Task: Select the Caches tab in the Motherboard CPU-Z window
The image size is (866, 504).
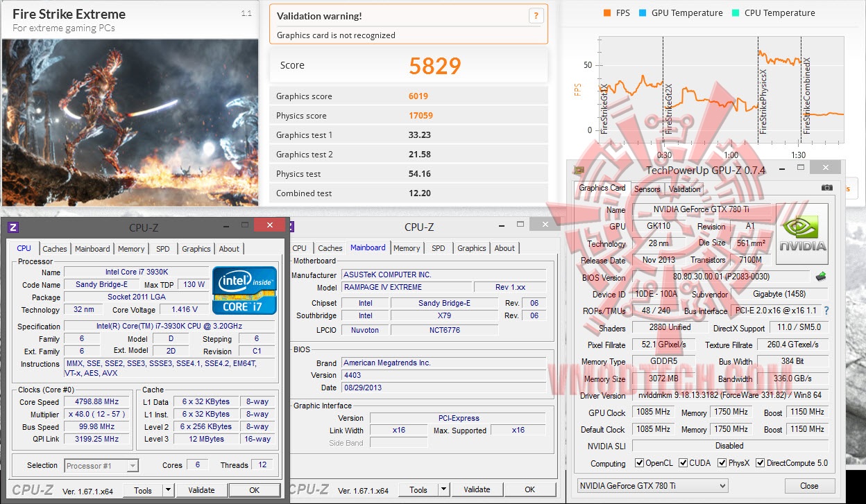Action: (x=330, y=248)
